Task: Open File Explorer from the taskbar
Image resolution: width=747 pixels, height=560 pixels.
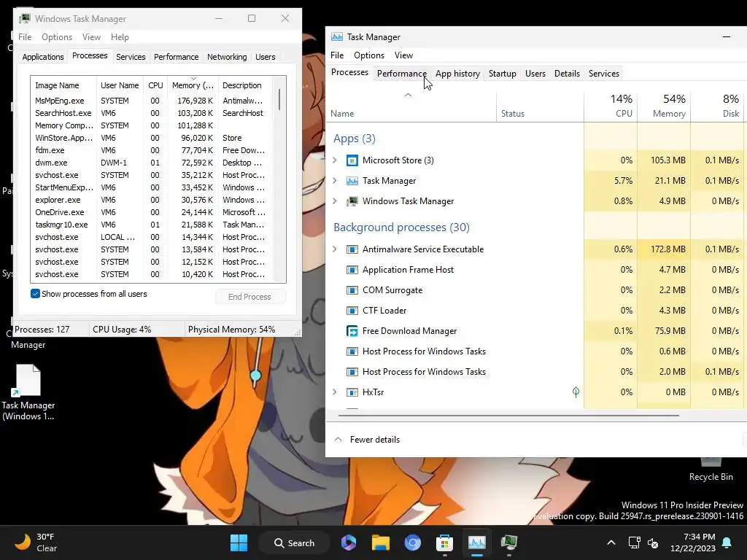Action: click(381, 542)
